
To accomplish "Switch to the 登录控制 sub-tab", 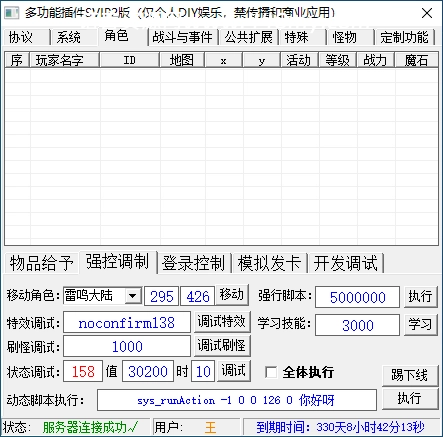I will point(194,263).
